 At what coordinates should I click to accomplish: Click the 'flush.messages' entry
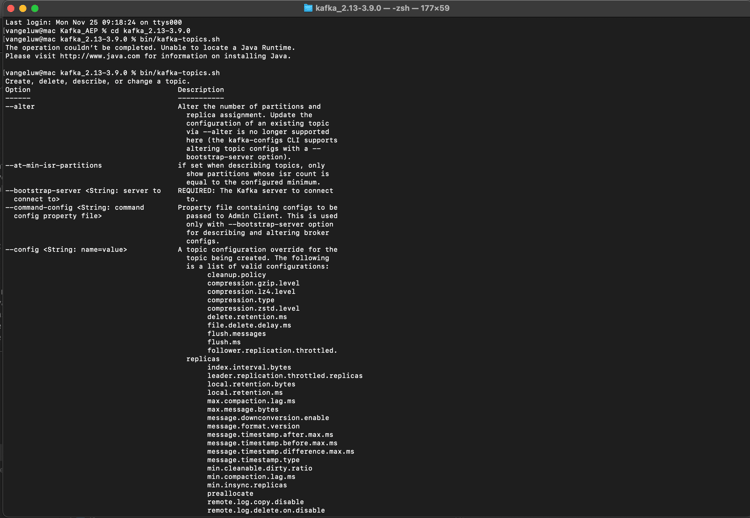pos(236,334)
